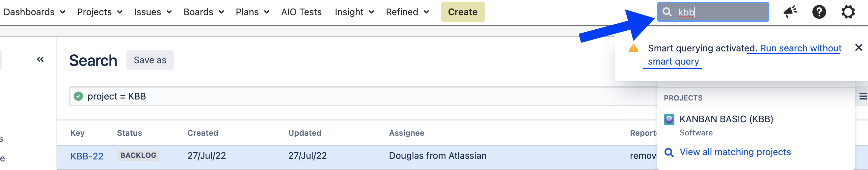Click the smart querying warning icon
Screen dimensions: 868x170
[x=634, y=48]
